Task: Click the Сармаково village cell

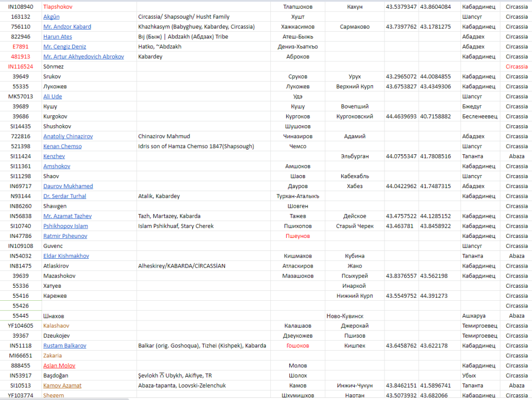Action: coord(355,26)
